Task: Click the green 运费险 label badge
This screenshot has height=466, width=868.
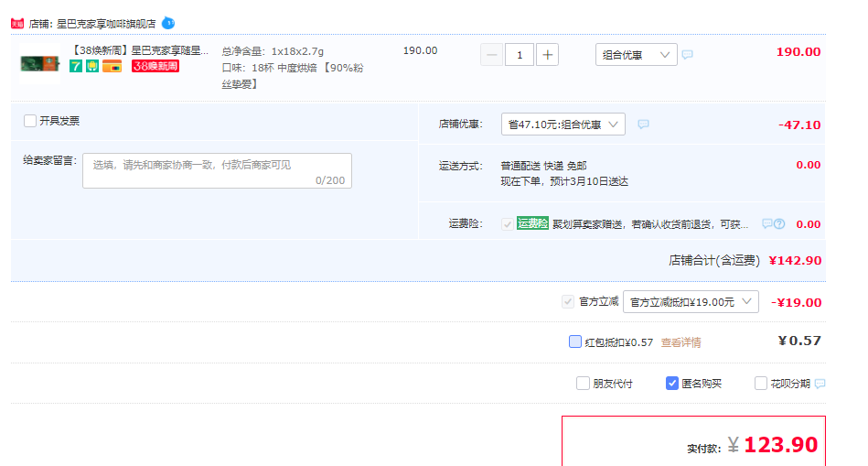Action: pos(532,223)
